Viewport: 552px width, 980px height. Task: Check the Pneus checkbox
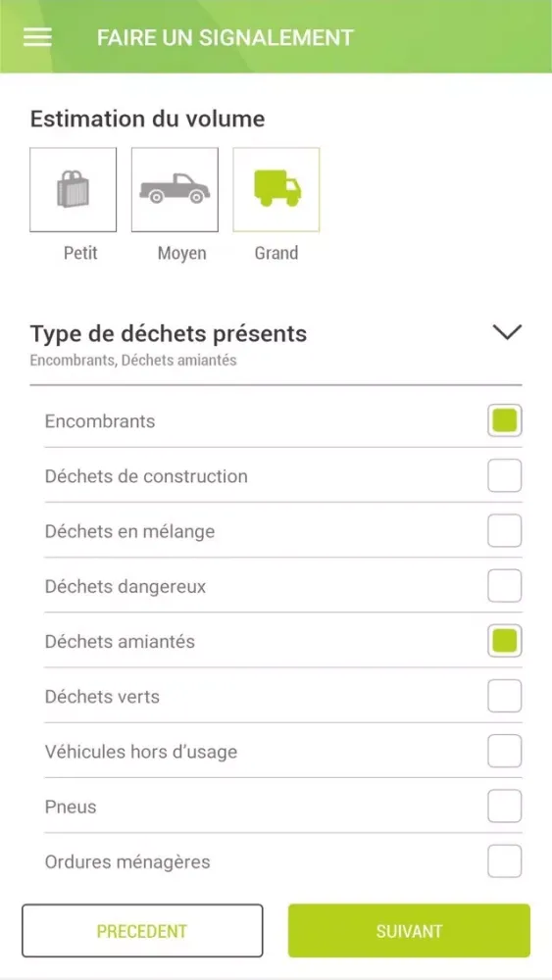[x=505, y=806]
